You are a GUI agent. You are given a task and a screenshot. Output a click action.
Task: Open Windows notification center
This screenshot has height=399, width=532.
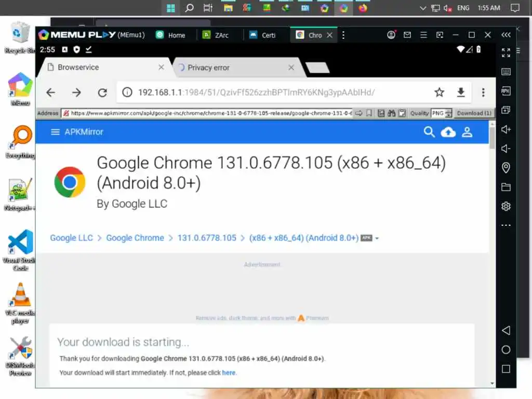(515, 8)
